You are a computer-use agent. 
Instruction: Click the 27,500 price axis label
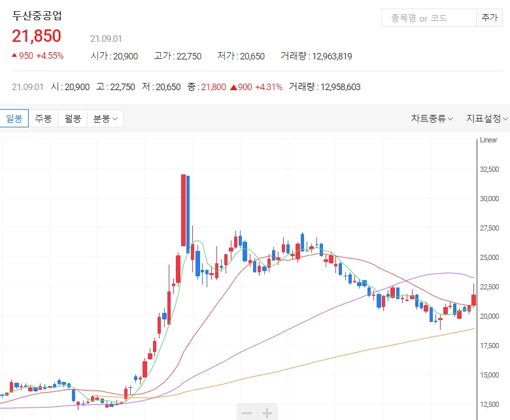(x=490, y=228)
